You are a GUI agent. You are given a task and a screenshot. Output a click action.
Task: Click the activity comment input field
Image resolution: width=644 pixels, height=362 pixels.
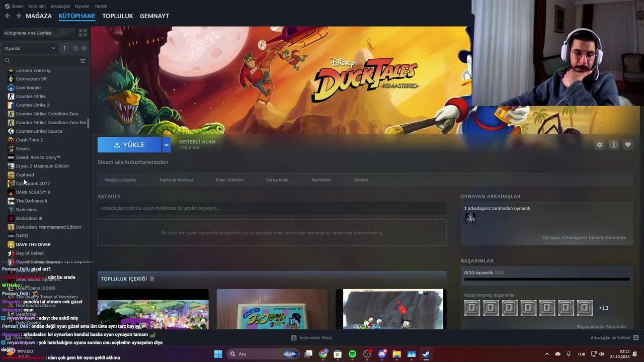[x=272, y=208]
